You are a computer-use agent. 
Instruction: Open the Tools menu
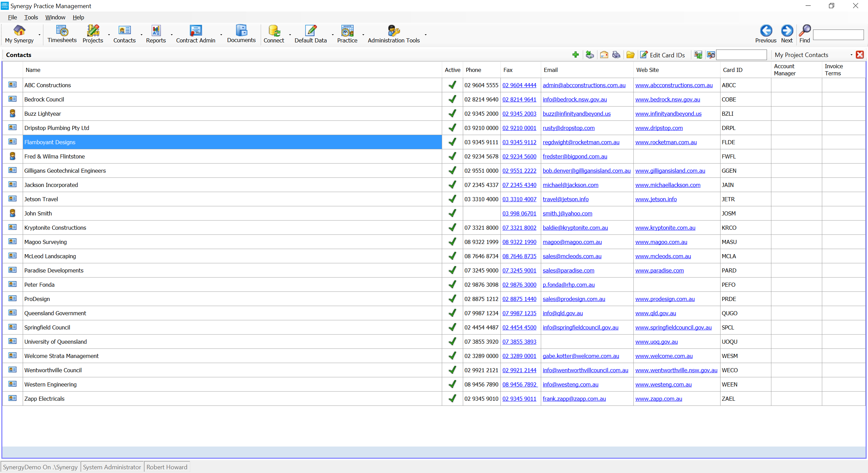(31, 17)
